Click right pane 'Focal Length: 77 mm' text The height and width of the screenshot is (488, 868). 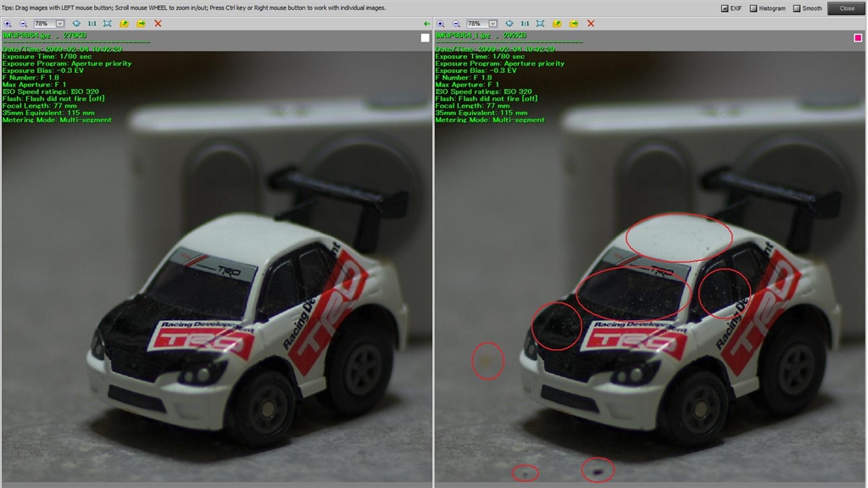[x=472, y=106]
